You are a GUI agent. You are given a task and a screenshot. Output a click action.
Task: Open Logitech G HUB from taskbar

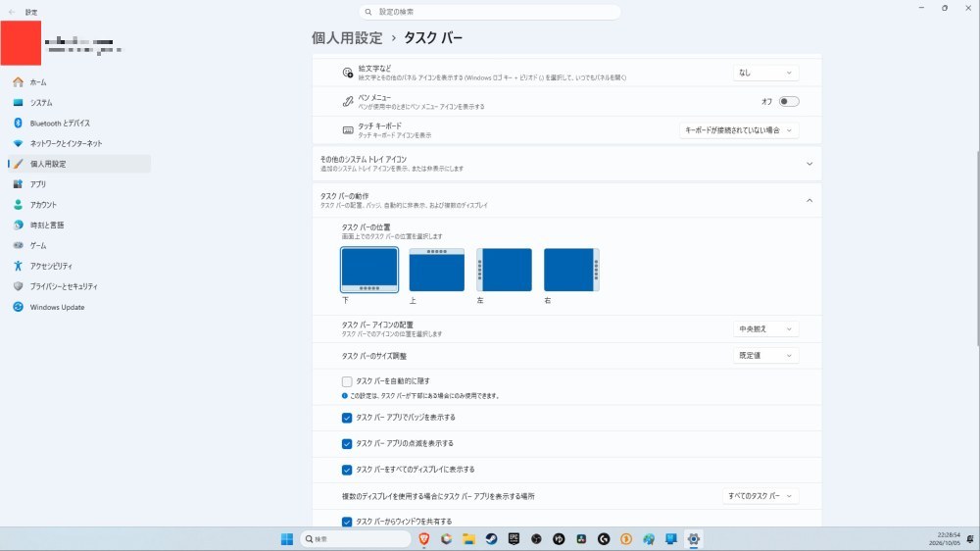[x=604, y=539]
